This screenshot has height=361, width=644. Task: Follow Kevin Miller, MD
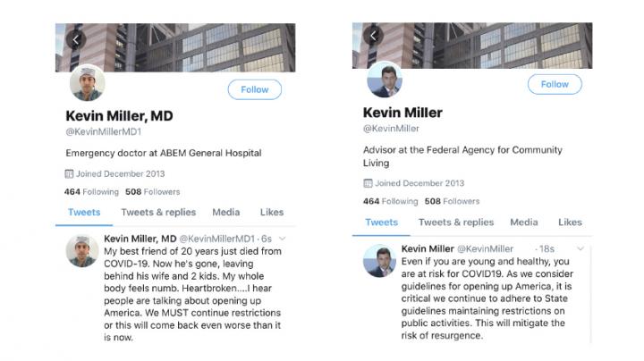pyautogui.click(x=254, y=89)
